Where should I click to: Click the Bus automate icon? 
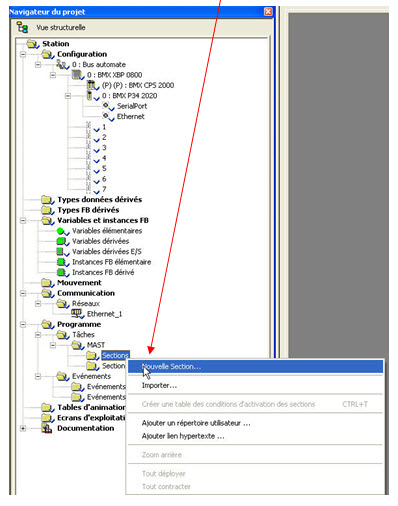click(x=62, y=64)
